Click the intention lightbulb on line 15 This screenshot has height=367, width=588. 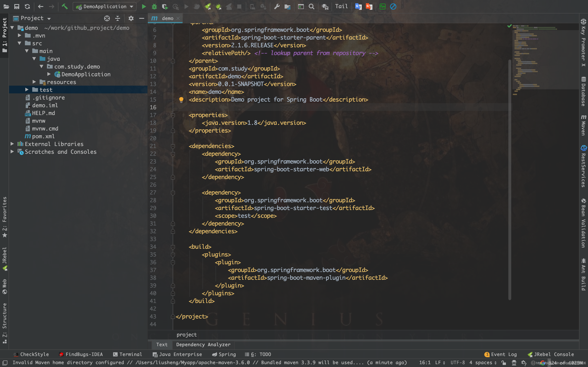pos(181,99)
